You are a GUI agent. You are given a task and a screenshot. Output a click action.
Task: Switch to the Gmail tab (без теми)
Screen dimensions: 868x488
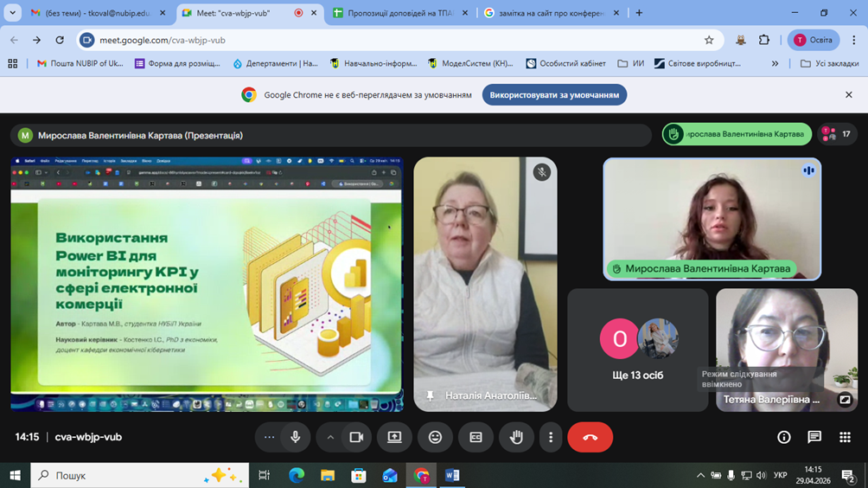pos(98,13)
